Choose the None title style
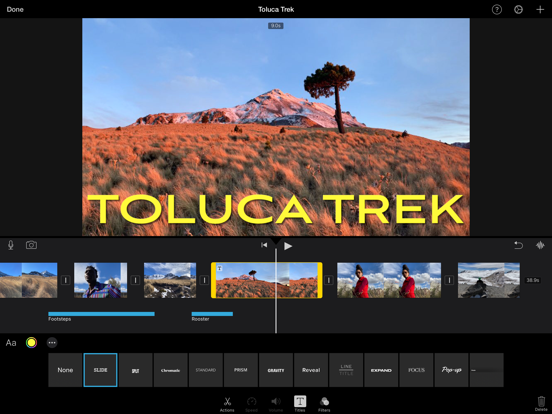This screenshot has width=552, height=414. coord(65,370)
